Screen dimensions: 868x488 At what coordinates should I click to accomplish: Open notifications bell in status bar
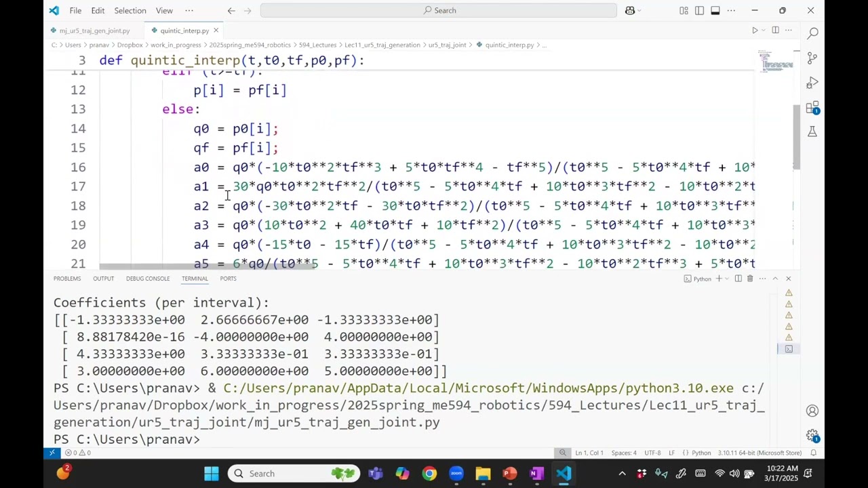(813, 453)
